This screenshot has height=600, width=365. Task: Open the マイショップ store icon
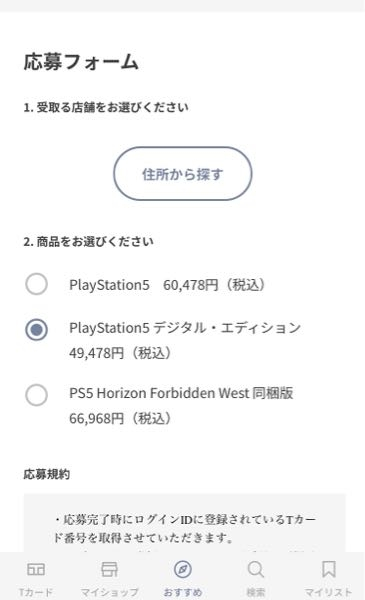[109, 569]
